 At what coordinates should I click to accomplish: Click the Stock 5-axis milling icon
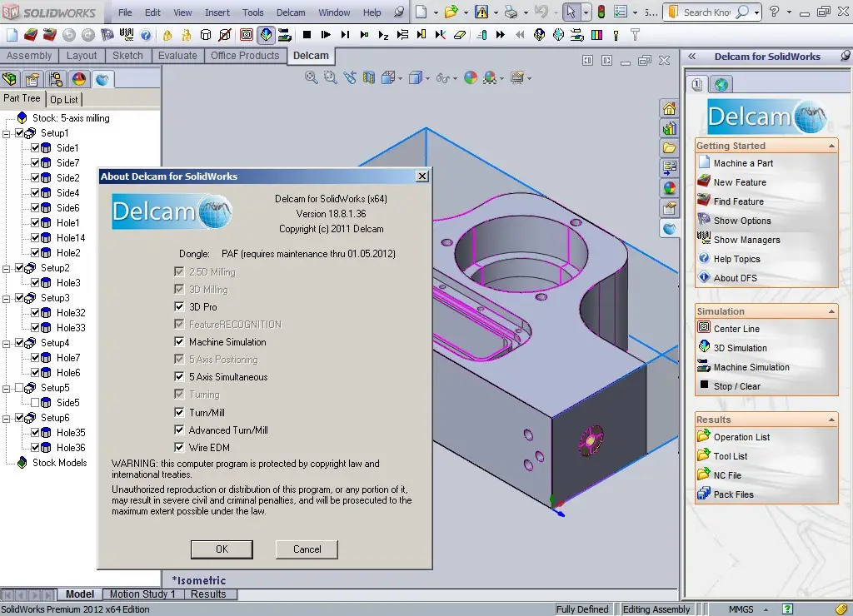(22, 118)
